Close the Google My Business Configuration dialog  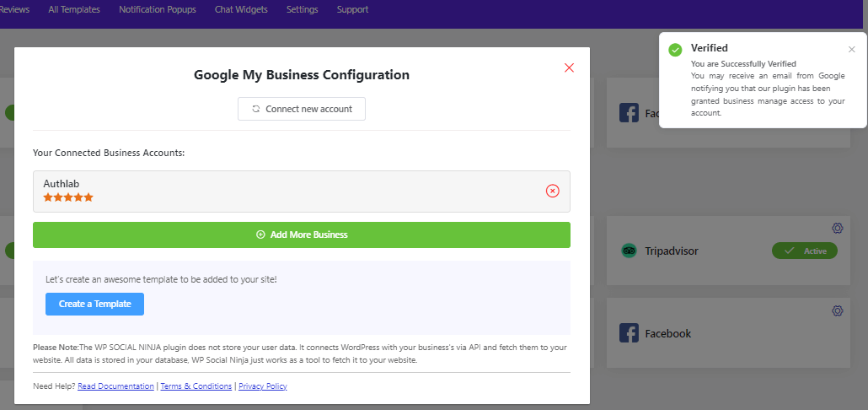pyautogui.click(x=569, y=67)
